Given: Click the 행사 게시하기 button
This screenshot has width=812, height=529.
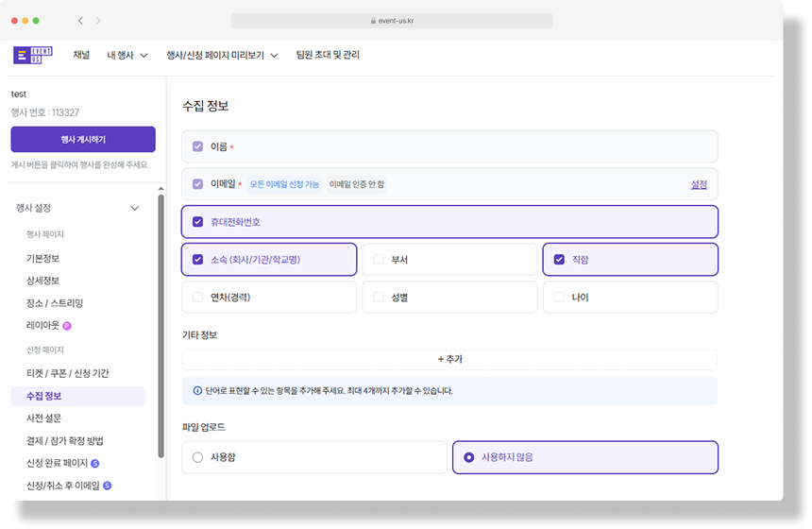Looking at the screenshot, I should pos(83,140).
